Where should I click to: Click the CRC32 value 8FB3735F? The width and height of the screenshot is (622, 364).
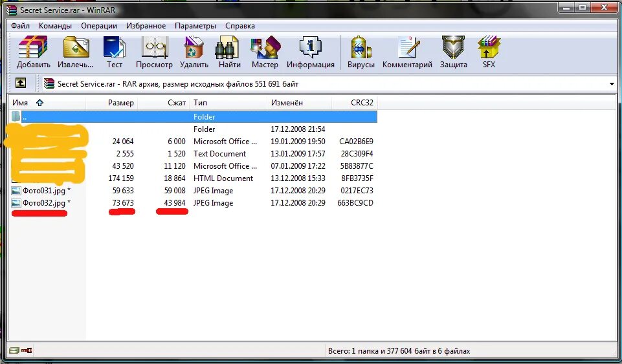tap(357, 178)
